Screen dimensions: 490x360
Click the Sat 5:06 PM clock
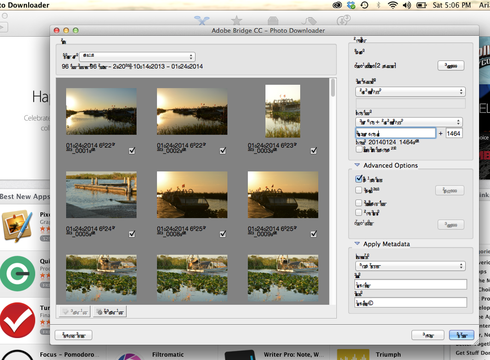452,5
